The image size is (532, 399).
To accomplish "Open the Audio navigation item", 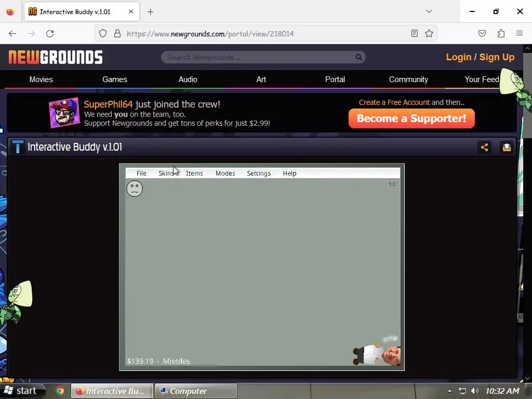I will (x=188, y=79).
